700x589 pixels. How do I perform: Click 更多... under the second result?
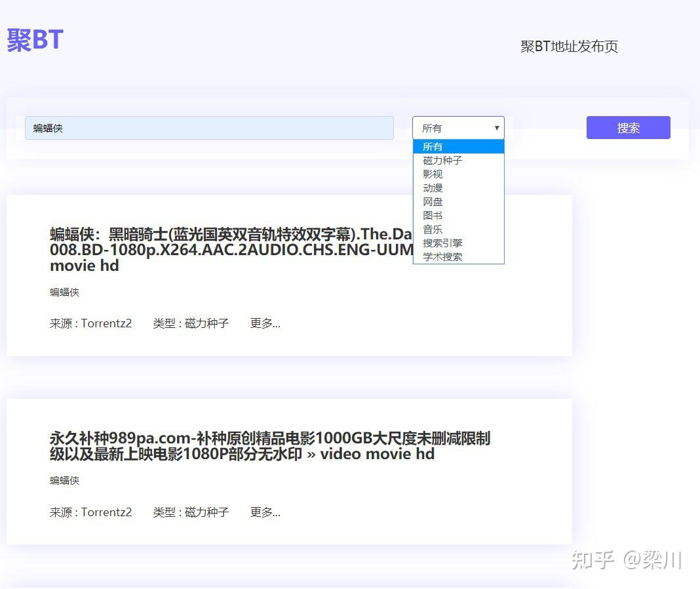click(x=265, y=512)
